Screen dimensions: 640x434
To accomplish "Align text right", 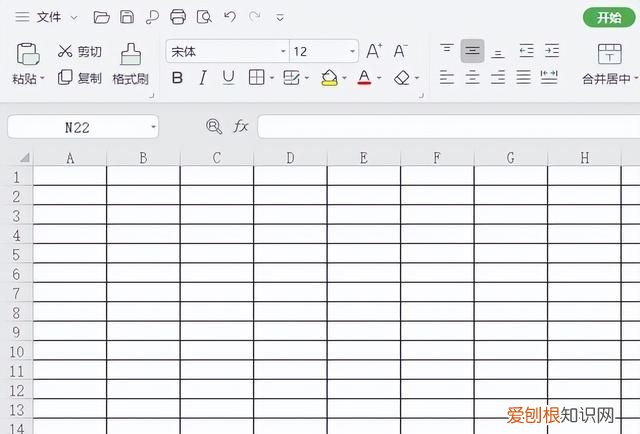I will tap(498, 77).
